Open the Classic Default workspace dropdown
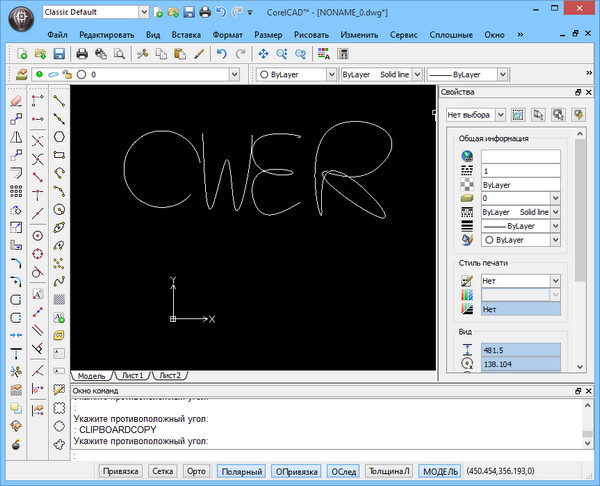600x486 pixels. point(145,12)
